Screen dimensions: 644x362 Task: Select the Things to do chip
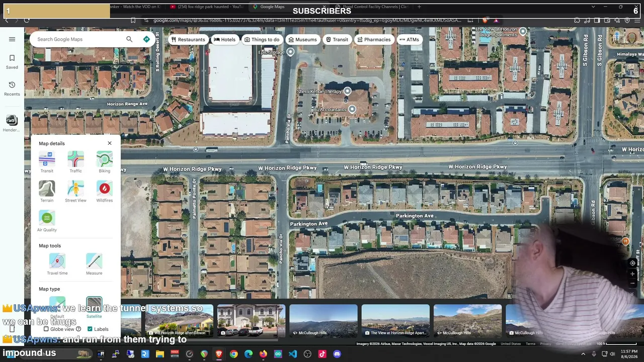262,40
